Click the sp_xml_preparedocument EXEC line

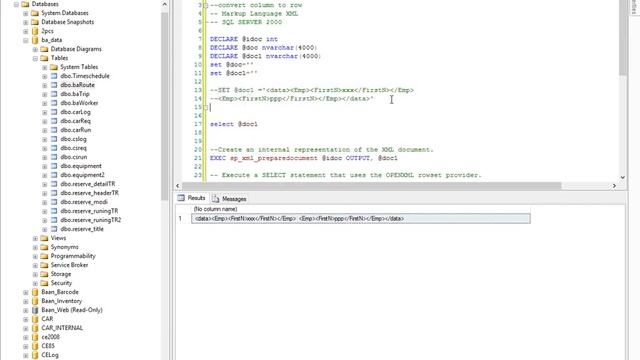[304, 158]
